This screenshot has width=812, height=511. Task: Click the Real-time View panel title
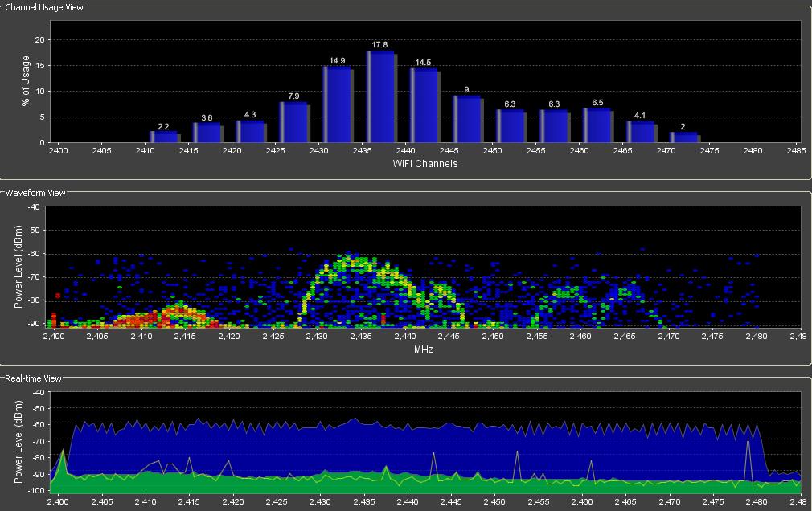point(33,378)
